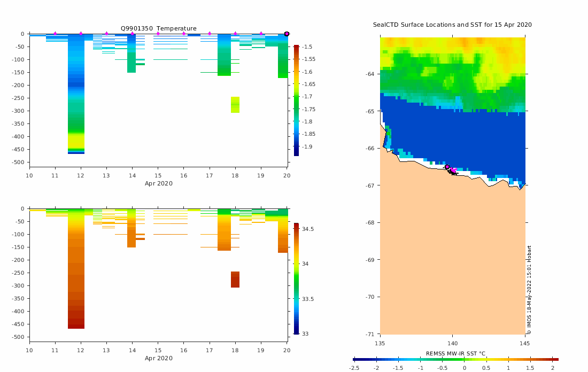Click the magenta marker at Apr 11

(x=55, y=34)
